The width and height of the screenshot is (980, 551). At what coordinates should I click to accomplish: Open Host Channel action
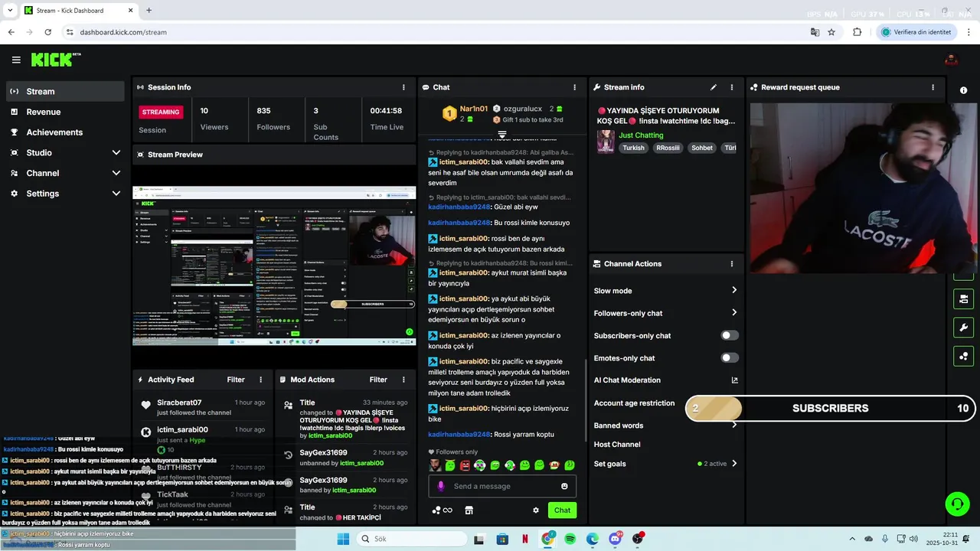pyautogui.click(x=617, y=445)
